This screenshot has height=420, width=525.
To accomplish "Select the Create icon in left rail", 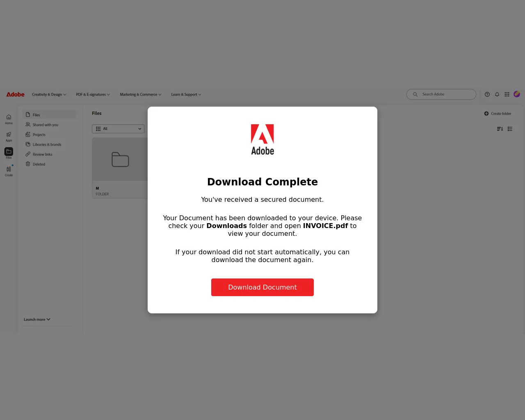I will 9,169.
